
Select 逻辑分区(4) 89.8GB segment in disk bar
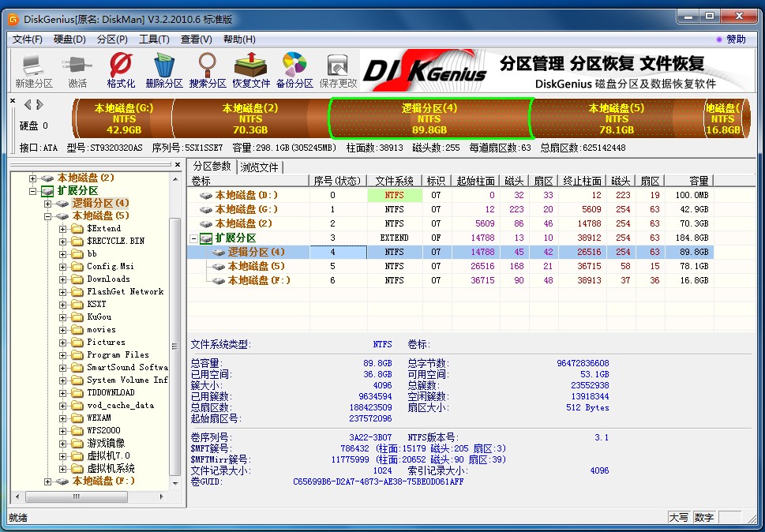click(x=429, y=118)
